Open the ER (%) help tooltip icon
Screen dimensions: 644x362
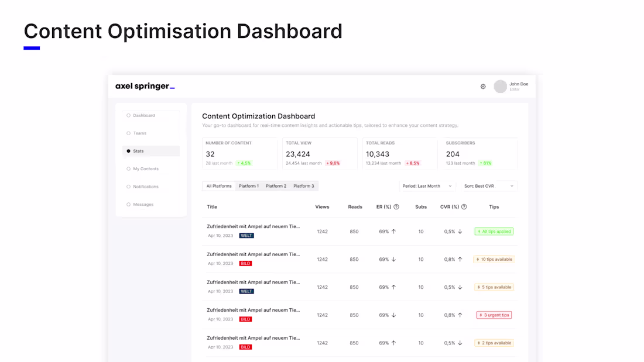(x=397, y=206)
